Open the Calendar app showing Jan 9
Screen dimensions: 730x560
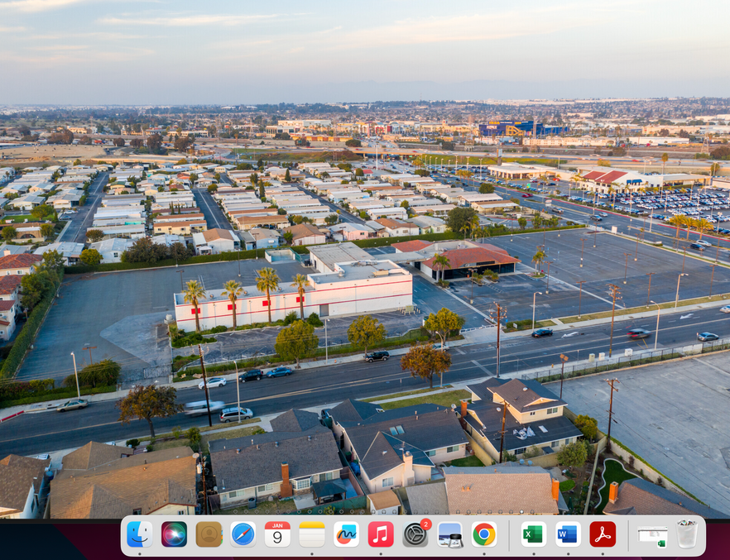coord(277,534)
